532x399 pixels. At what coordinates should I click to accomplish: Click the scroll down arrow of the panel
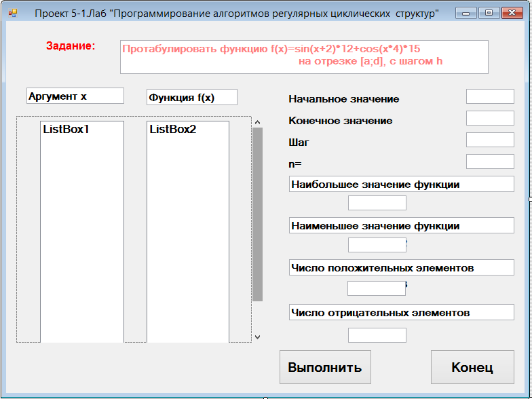coord(258,337)
